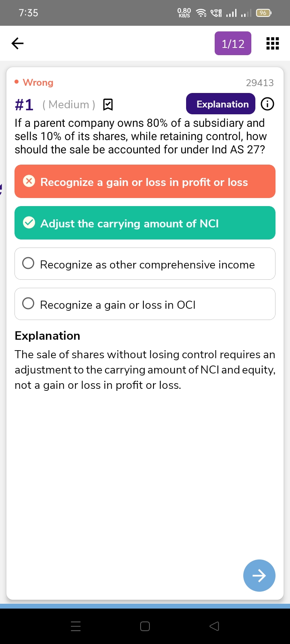The width and height of the screenshot is (290, 644).
Task: Tap Android recent apps navigation icon
Action: pyautogui.click(x=76, y=626)
